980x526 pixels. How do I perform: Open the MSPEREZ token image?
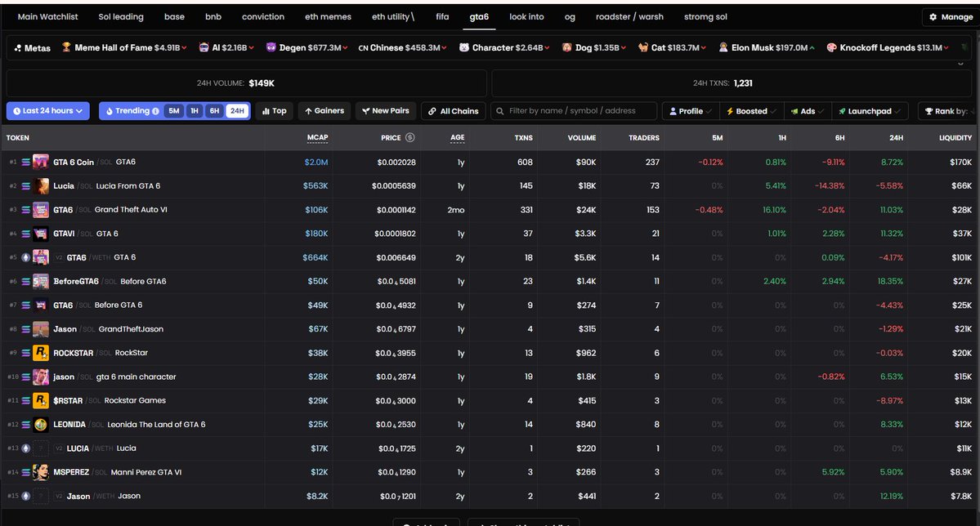point(41,472)
